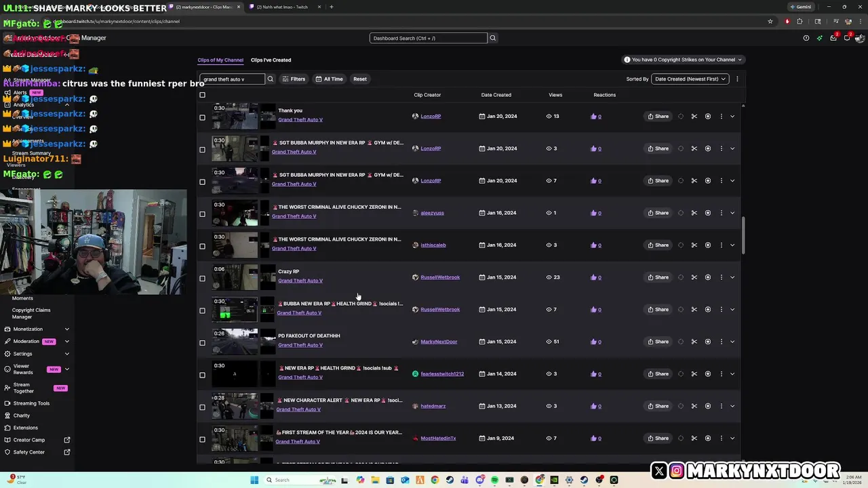Image resolution: width=868 pixels, height=488 pixels.
Task: Tick the checkbox for the aleezyuss clip row
Action: [202, 213]
